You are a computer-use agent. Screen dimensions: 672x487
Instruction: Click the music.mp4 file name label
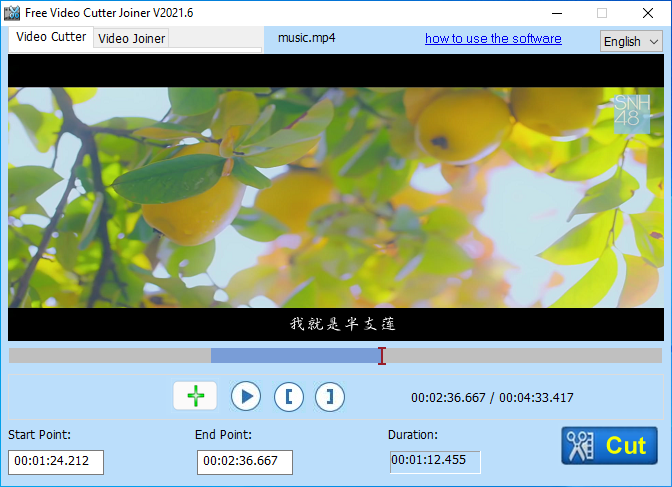coord(306,39)
